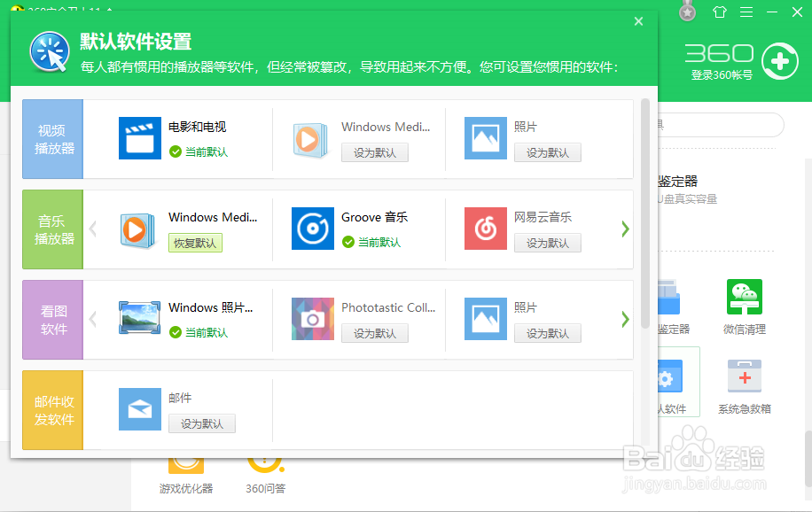The image size is (812, 512).
Task: Select the 邮件收发软件 category tab
Action: [53, 410]
